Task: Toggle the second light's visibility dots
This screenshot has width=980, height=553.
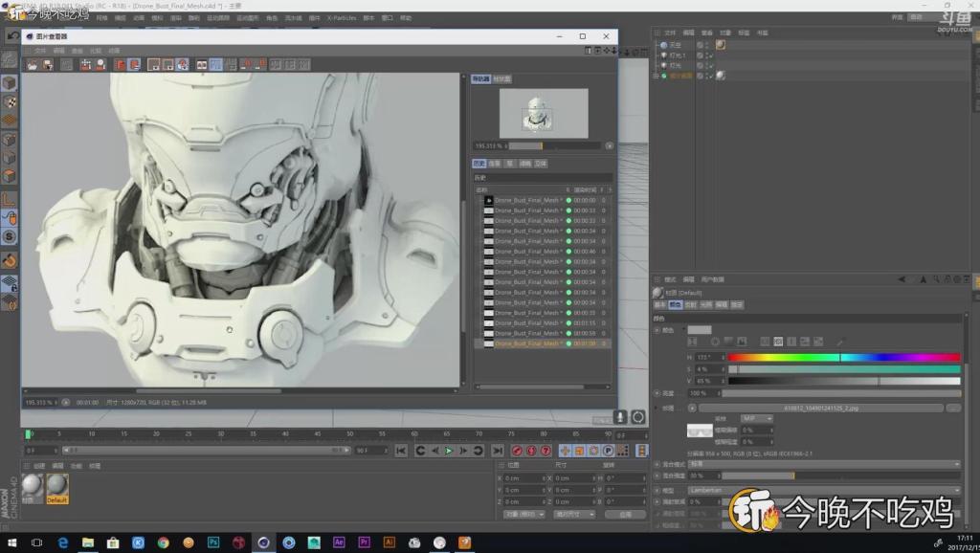Action: [707, 65]
